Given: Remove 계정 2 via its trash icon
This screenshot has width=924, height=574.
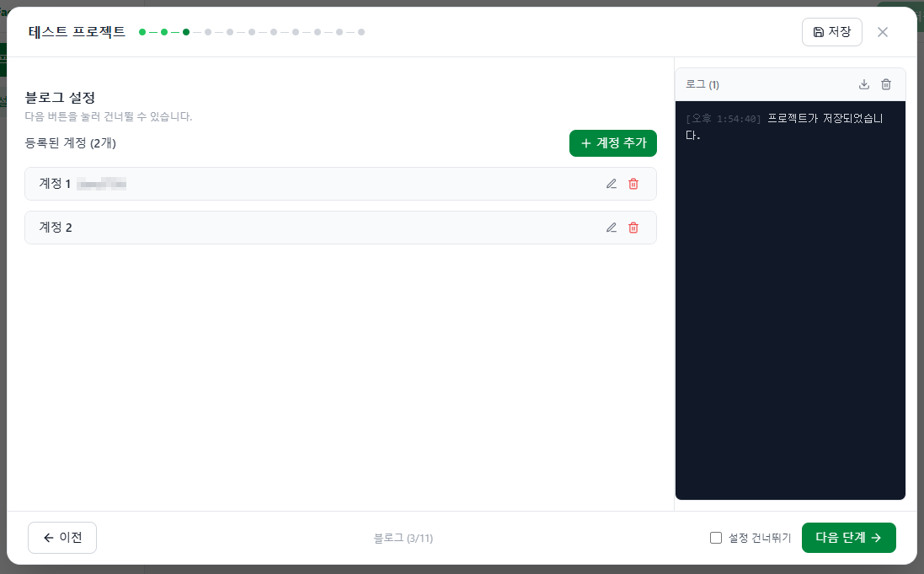Looking at the screenshot, I should tap(633, 228).
